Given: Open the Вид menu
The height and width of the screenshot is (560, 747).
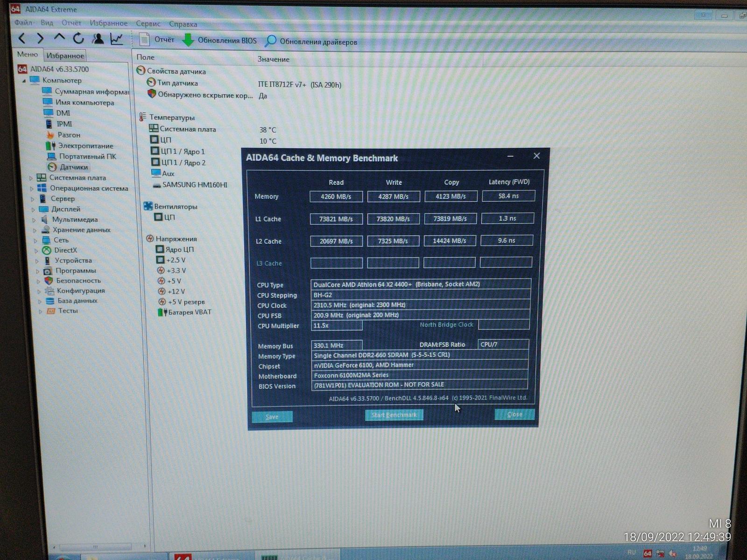Looking at the screenshot, I should (47, 22).
